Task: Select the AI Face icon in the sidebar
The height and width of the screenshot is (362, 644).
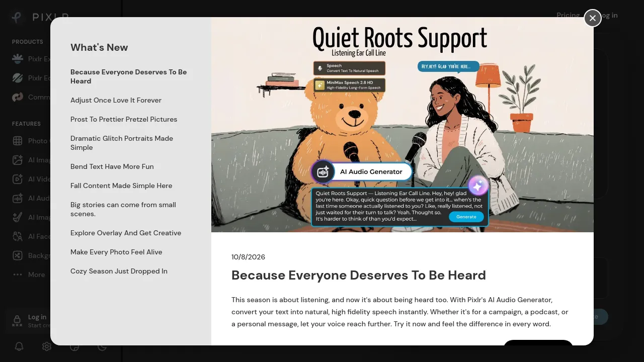Action: click(18, 236)
